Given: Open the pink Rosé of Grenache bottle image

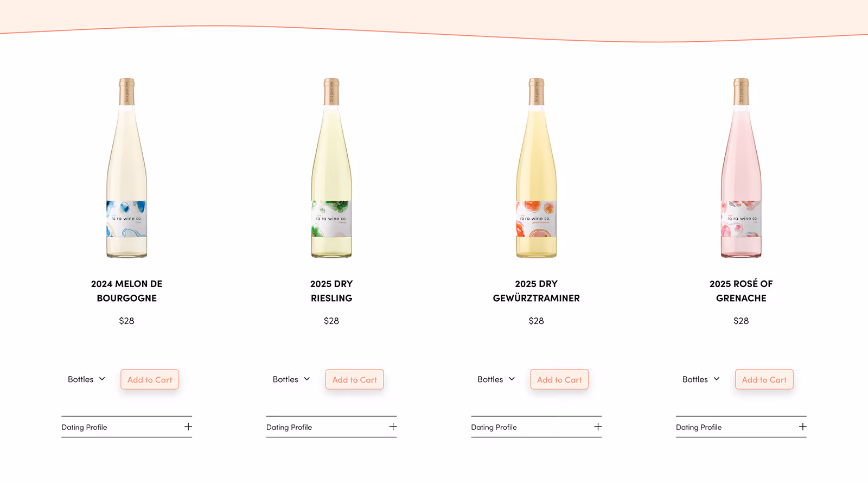Looking at the screenshot, I should [x=741, y=168].
